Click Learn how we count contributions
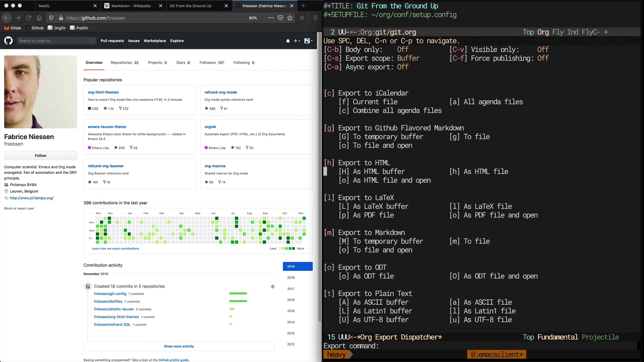This screenshot has width=644, height=362. pos(116,249)
